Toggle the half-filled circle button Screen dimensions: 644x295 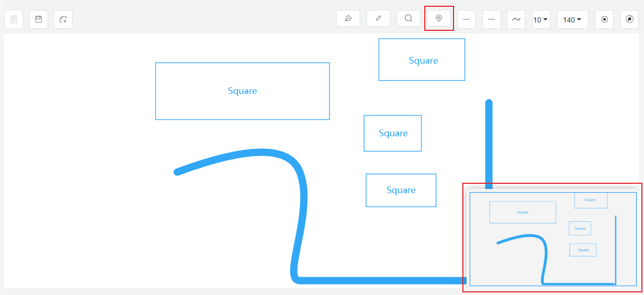tap(629, 19)
